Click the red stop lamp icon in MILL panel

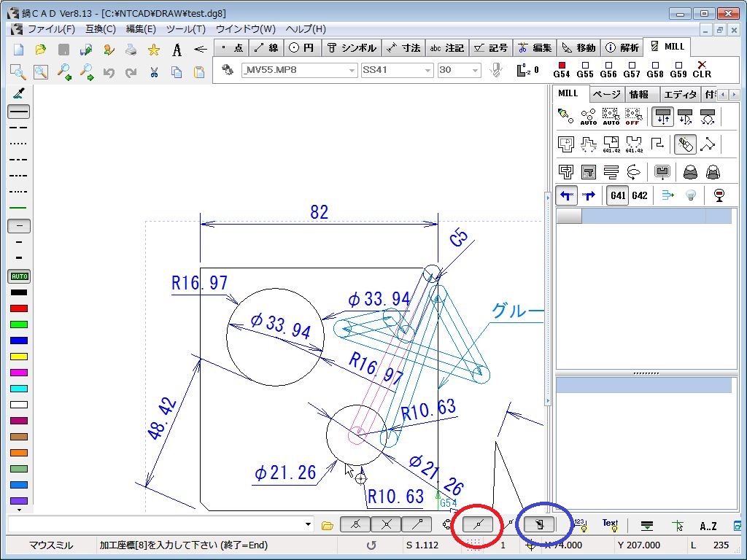pyautogui.click(x=719, y=195)
